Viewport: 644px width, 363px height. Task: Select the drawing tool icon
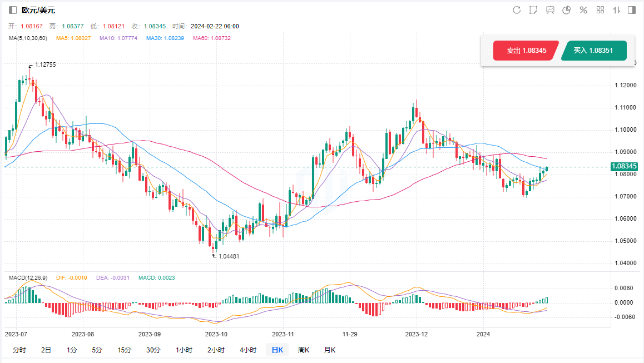pyautogui.click(x=533, y=10)
